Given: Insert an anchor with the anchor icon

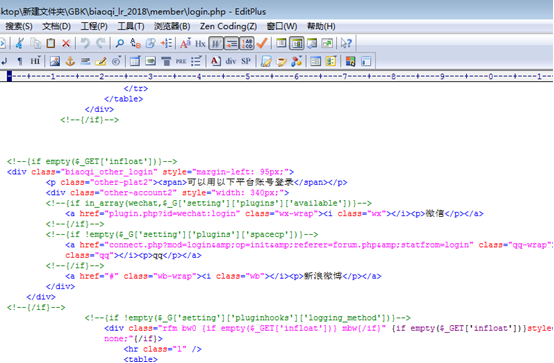Looking at the screenshot, I should (x=70, y=61).
